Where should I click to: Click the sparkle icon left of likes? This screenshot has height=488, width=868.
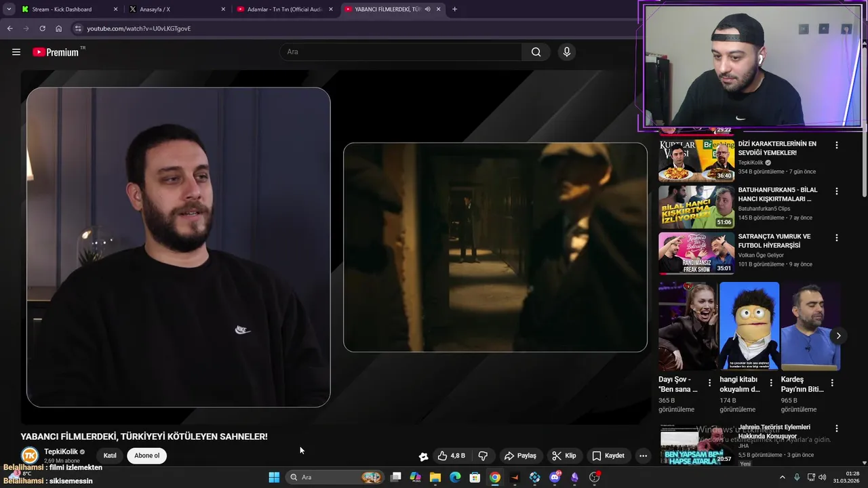(x=423, y=456)
